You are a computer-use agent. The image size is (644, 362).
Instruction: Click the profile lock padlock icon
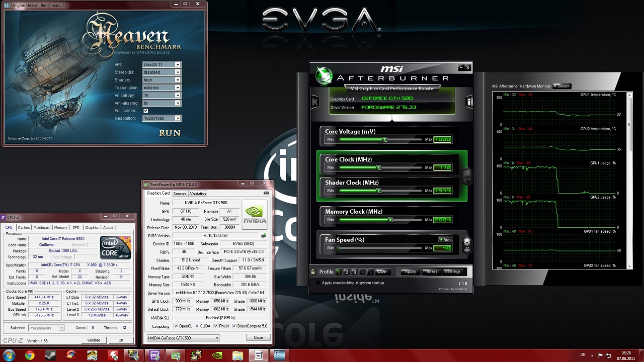(x=313, y=272)
